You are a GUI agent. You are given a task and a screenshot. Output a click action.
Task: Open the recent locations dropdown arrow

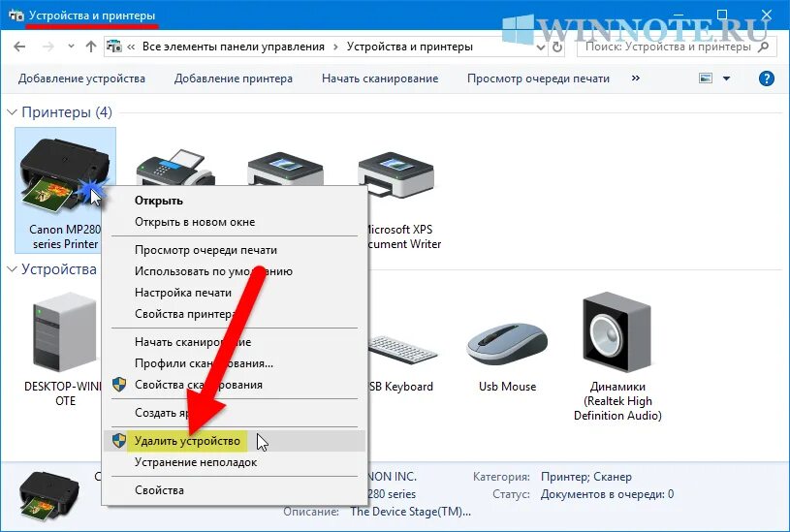pos(71,47)
